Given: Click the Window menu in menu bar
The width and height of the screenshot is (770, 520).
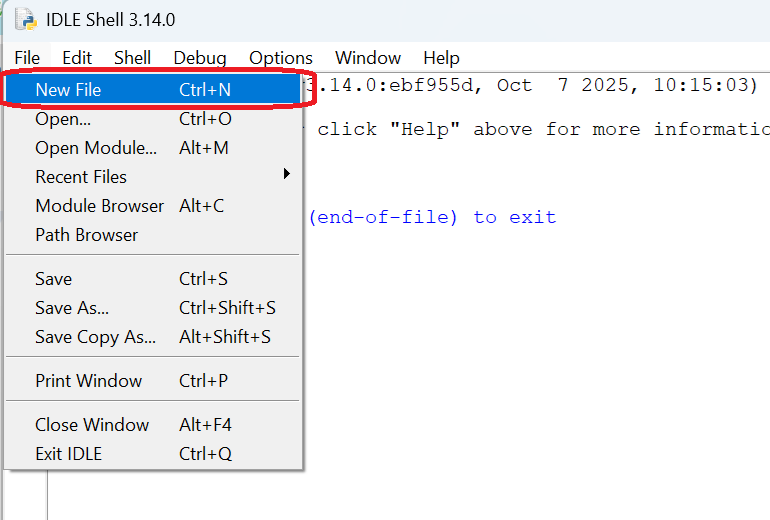Looking at the screenshot, I should tap(368, 58).
